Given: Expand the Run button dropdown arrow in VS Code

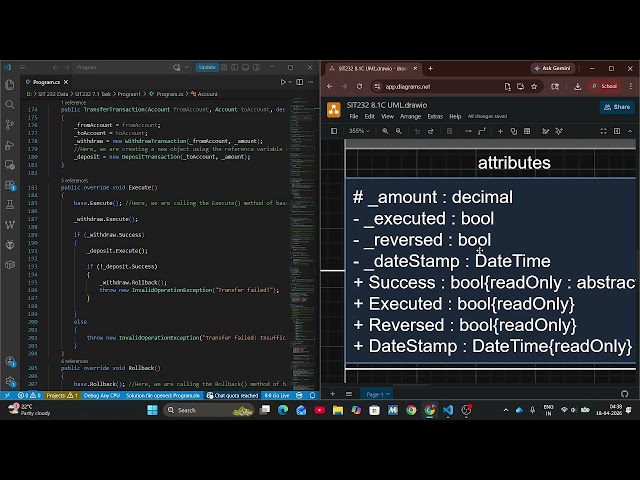Looking at the screenshot, I should pyautogui.click(x=290, y=82).
